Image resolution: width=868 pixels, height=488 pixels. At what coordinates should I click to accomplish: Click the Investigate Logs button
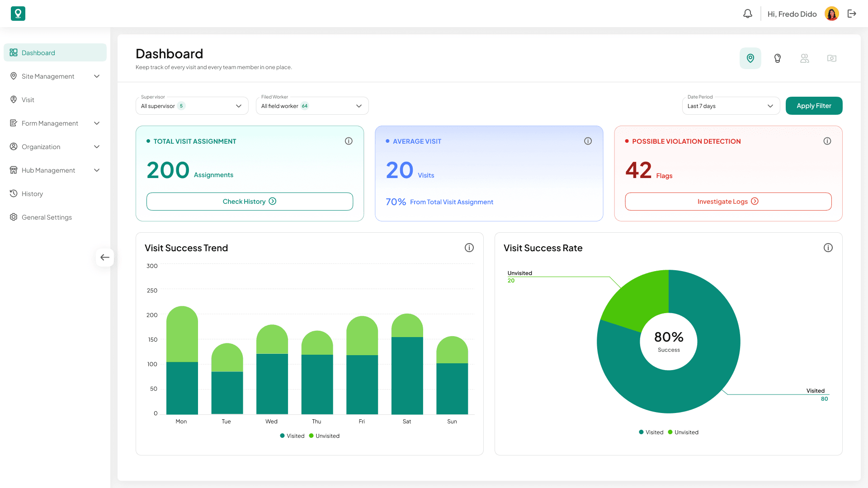point(728,202)
